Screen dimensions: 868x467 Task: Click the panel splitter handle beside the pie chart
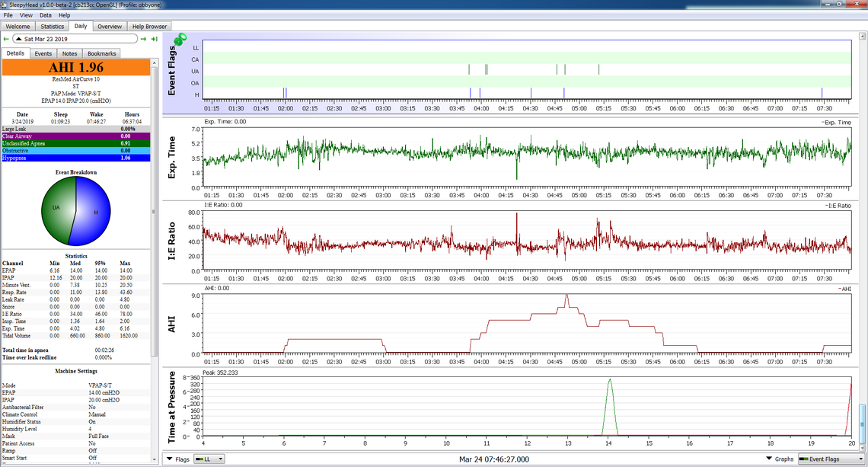click(154, 212)
